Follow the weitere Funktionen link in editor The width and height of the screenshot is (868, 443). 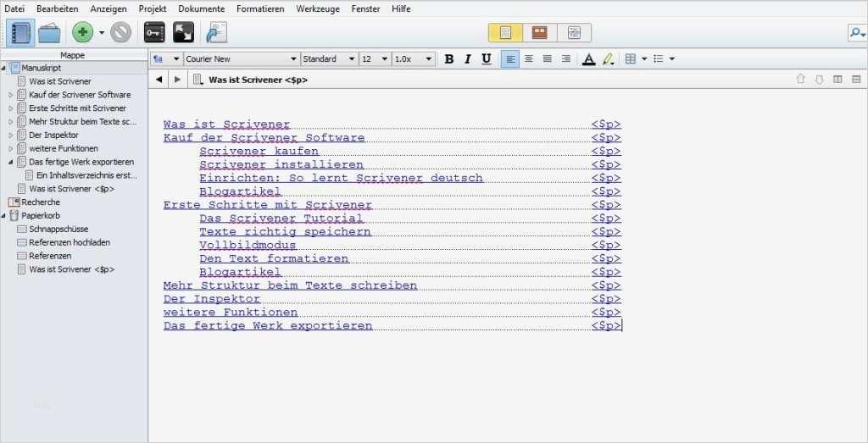pyautogui.click(x=231, y=312)
